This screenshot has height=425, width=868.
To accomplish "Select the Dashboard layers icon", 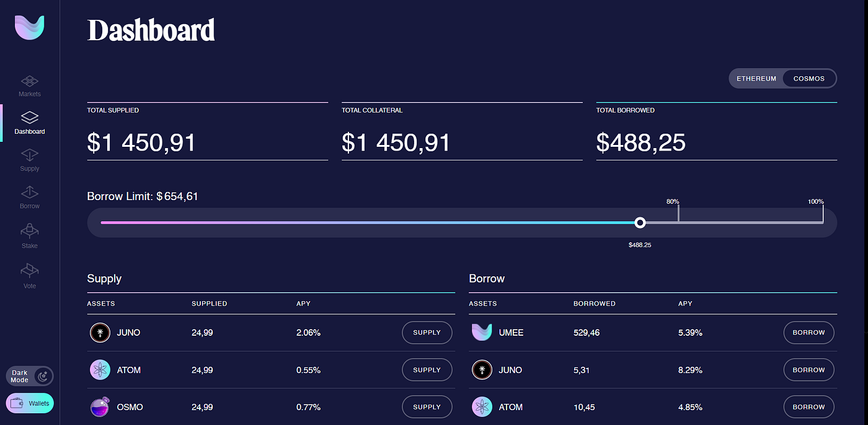I will [x=30, y=117].
